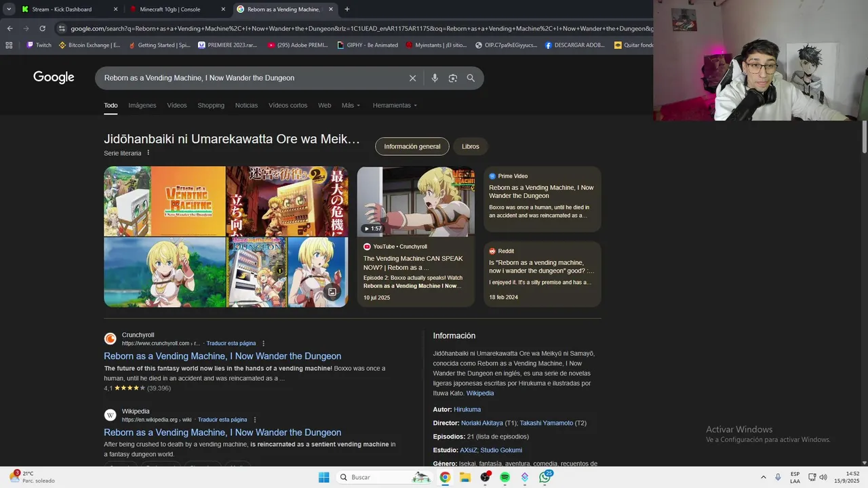Click the page vertical scrollbar thumb
The height and width of the screenshot is (488, 868).
pyautogui.click(x=864, y=137)
